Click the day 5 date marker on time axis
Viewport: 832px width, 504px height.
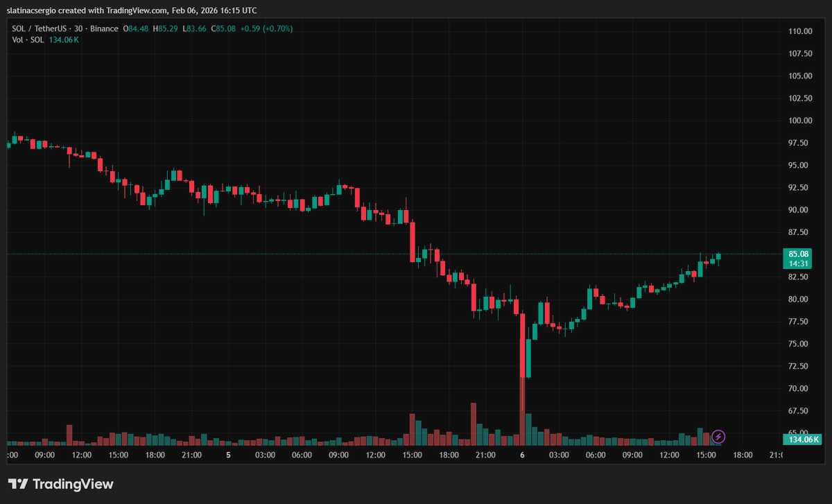pyautogui.click(x=228, y=455)
